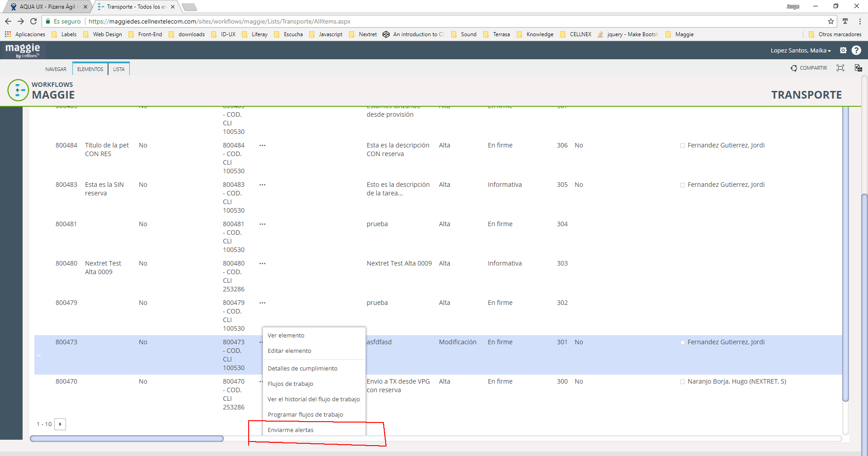The width and height of the screenshot is (868, 456).
Task: Toggle presence checkbox for Fernandez Gutierrez row 800484
Action: [x=683, y=146]
